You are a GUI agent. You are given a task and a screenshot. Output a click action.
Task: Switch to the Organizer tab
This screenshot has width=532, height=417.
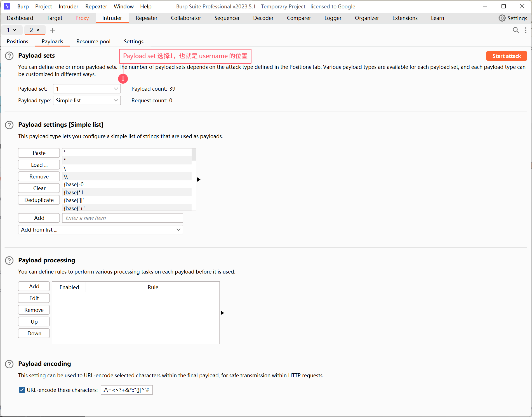click(367, 18)
